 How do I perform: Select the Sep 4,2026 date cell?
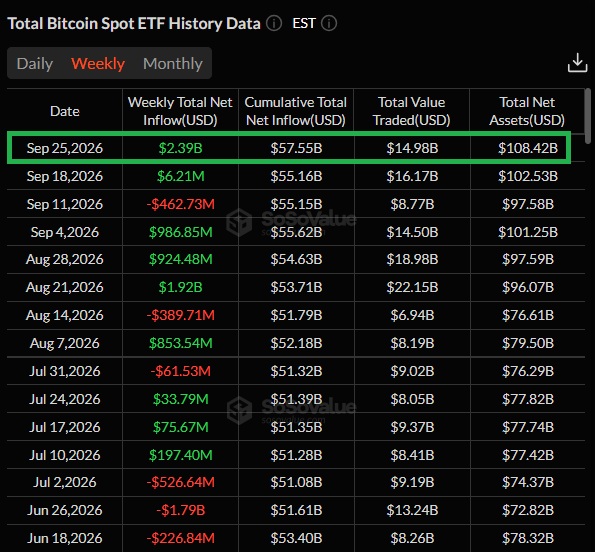(65, 232)
